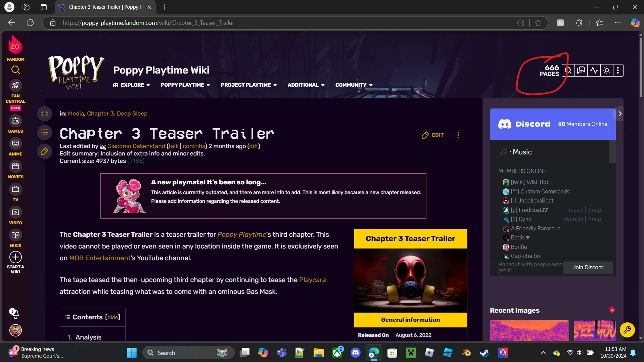Image resolution: width=644 pixels, height=362 pixels.
Task: Open browser Settings and more menu
Action: coord(617,23)
